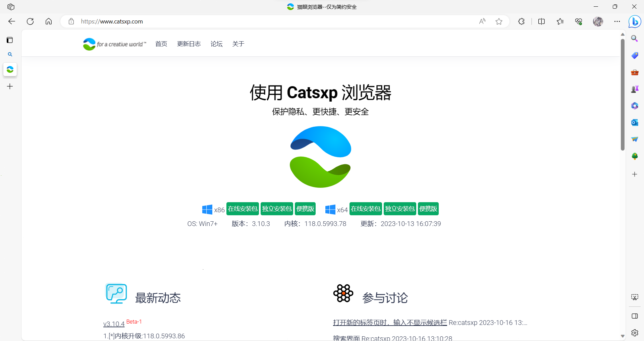The height and width of the screenshot is (341, 644).
Task: Activate Read Aloud icon in address bar
Action: pyautogui.click(x=482, y=21)
